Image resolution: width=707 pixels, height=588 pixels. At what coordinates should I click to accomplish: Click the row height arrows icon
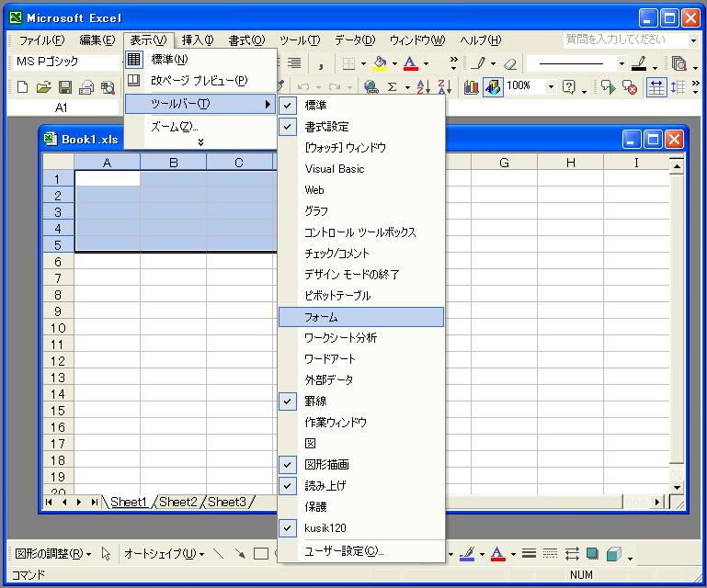[x=678, y=87]
